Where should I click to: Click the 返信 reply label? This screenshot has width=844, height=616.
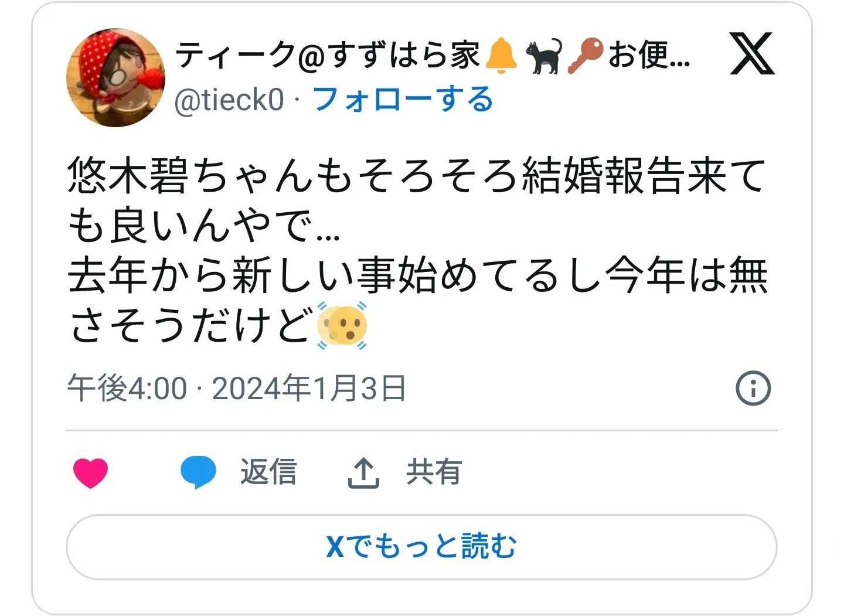pos(268,472)
